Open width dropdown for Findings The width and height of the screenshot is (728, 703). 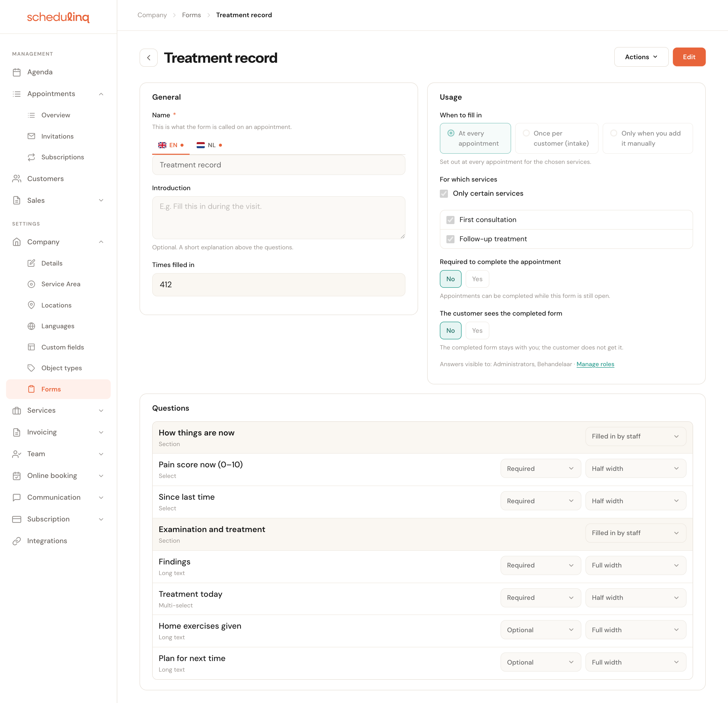pos(635,565)
